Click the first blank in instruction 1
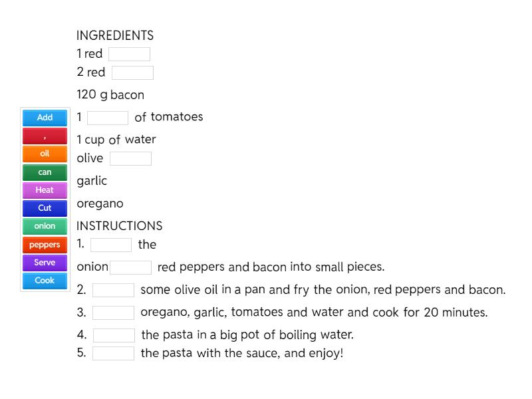532x399 pixels. (x=112, y=245)
